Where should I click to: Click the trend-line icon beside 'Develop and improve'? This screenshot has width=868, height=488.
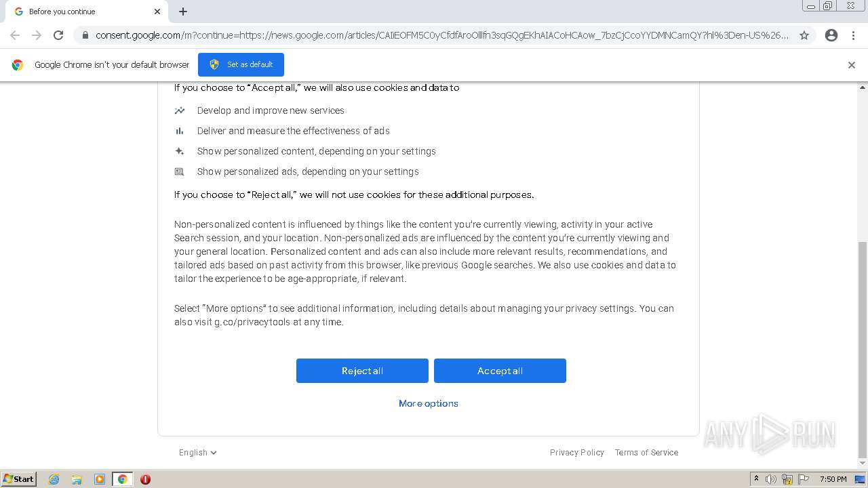coord(180,110)
